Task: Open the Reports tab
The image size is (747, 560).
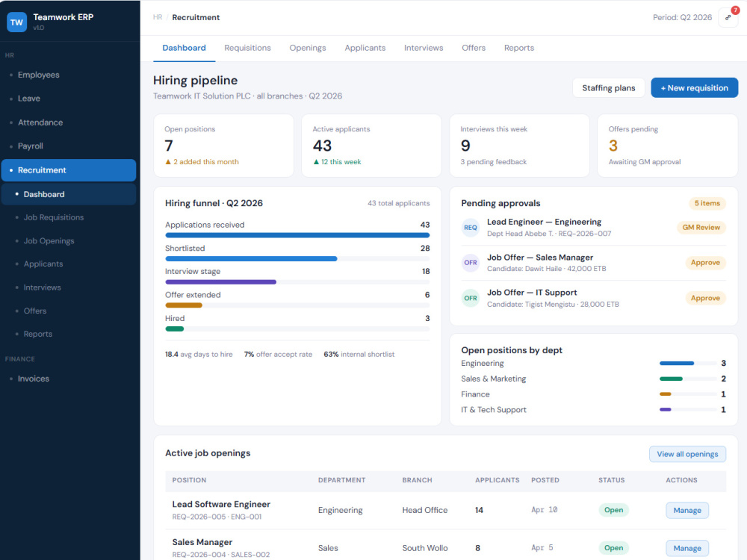Action: [519, 48]
